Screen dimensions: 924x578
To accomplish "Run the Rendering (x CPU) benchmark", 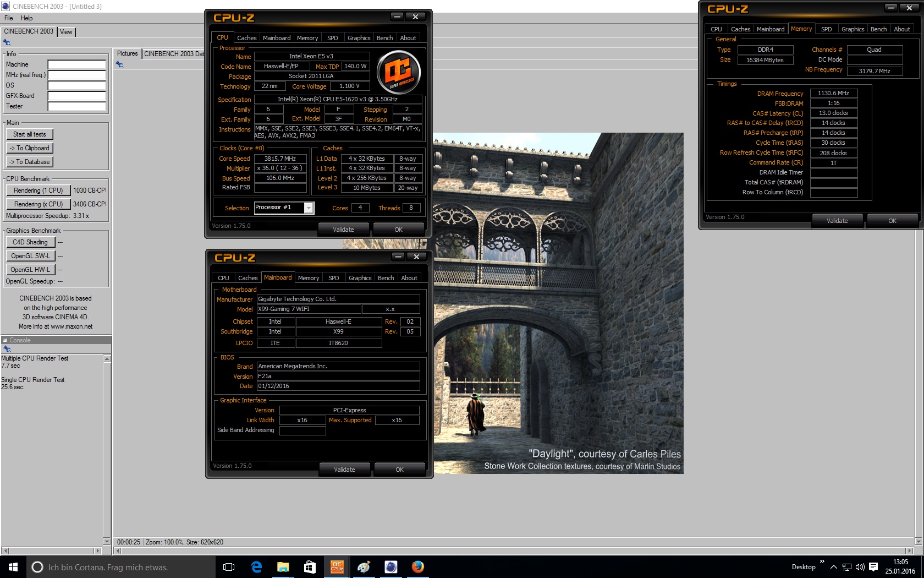I will pos(38,204).
